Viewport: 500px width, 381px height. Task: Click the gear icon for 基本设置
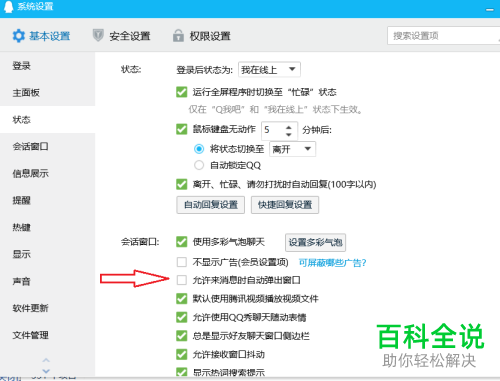18,36
